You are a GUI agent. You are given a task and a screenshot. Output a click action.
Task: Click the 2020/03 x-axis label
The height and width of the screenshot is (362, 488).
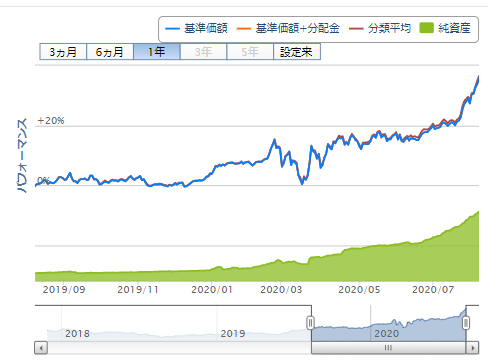tap(281, 290)
